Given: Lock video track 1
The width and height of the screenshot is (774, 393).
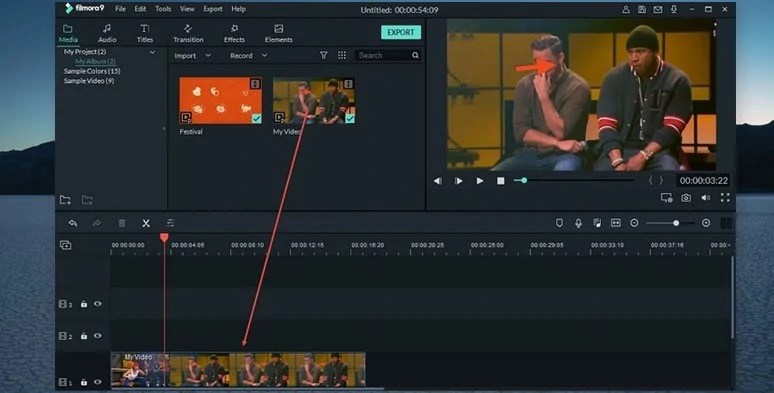Looking at the screenshot, I should pyautogui.click(x=84, y=382).
